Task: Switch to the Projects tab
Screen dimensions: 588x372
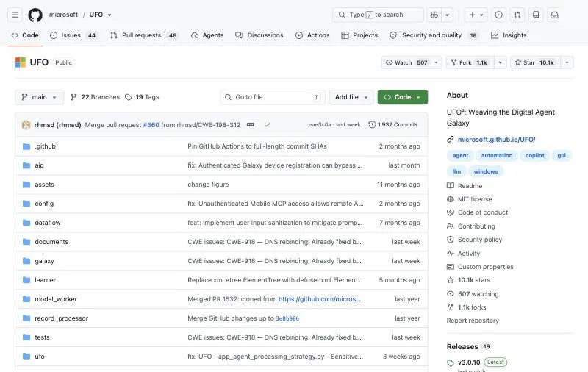Action: click(x=359, y=35)
